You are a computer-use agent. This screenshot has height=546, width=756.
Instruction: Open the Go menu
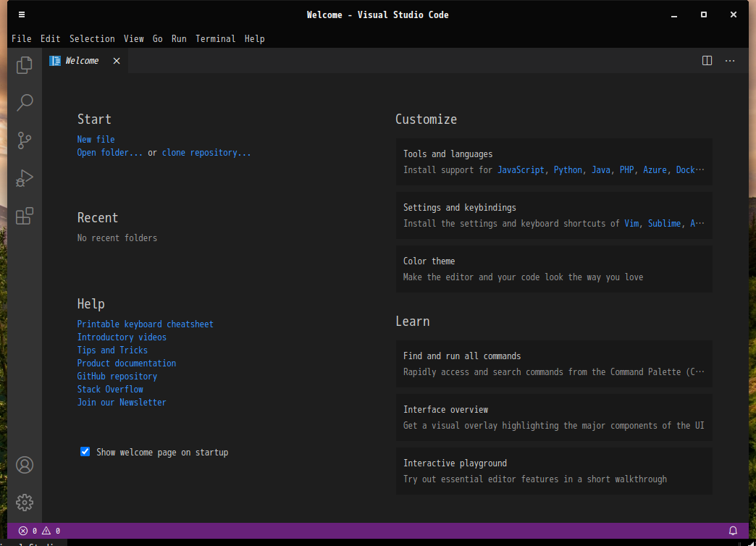tap(158, 38)
